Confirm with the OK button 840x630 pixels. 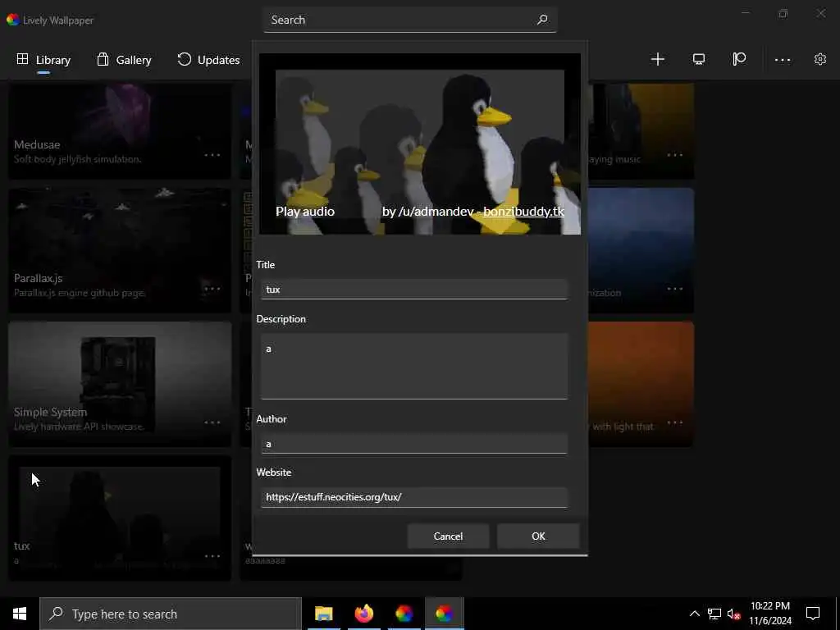538,536
